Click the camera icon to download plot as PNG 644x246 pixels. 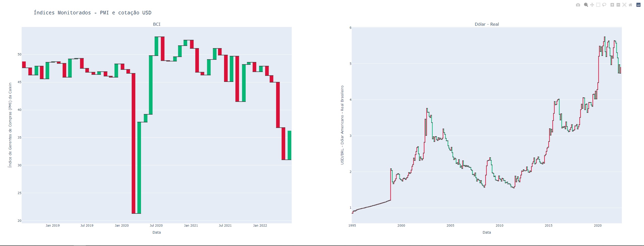tap(578, 5)
